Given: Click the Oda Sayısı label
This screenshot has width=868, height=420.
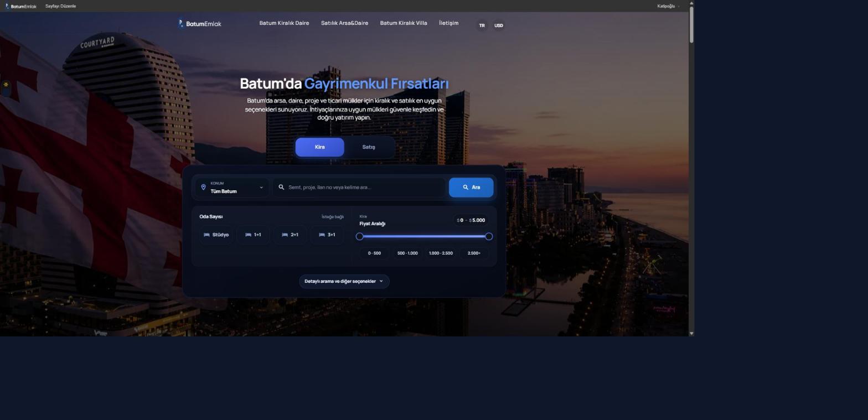Looking at the screenshot, I should coord(211,216).
